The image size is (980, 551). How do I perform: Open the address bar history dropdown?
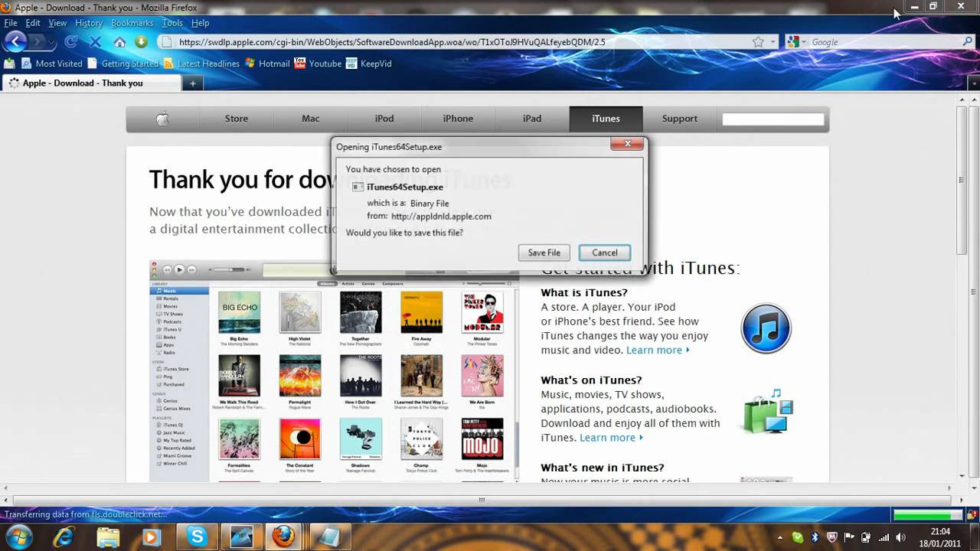point(773,42)
